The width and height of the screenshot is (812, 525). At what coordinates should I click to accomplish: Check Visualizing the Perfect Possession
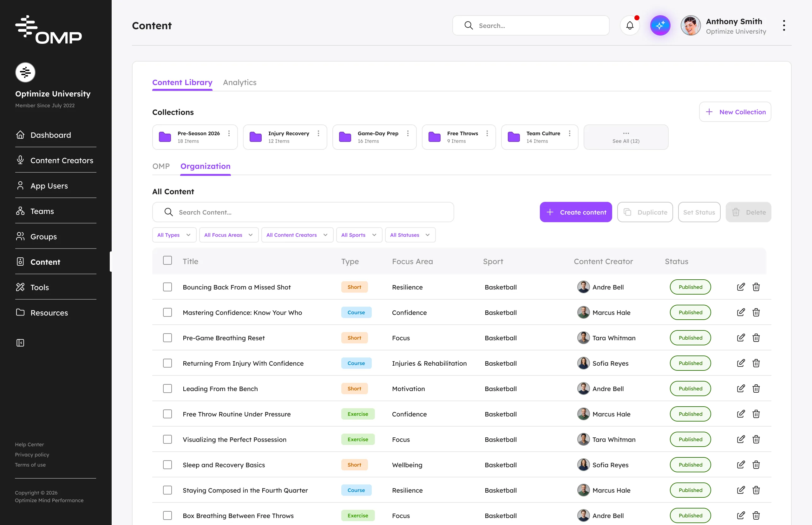click(x=167, y=439)
